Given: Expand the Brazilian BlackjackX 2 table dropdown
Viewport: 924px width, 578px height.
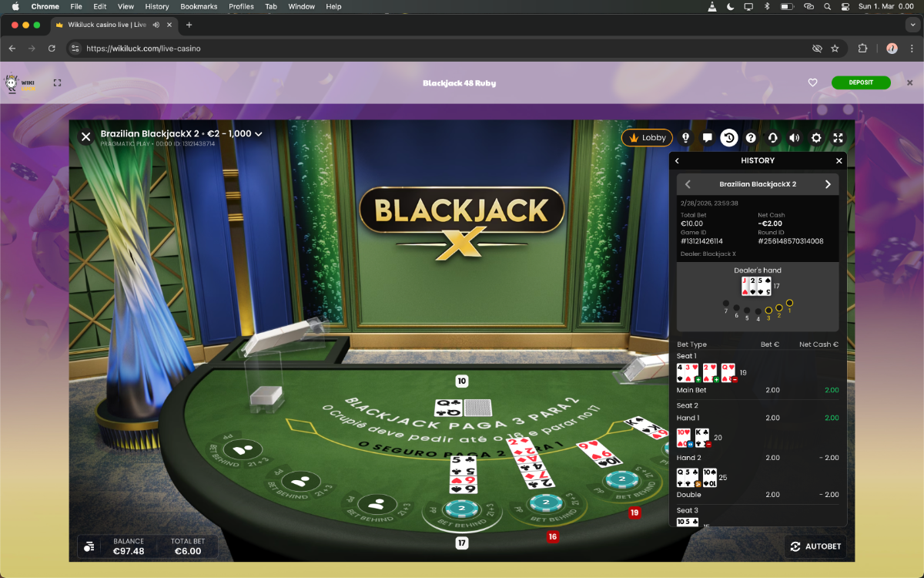Looking at the screenshot, I should (x=259, y=134).
